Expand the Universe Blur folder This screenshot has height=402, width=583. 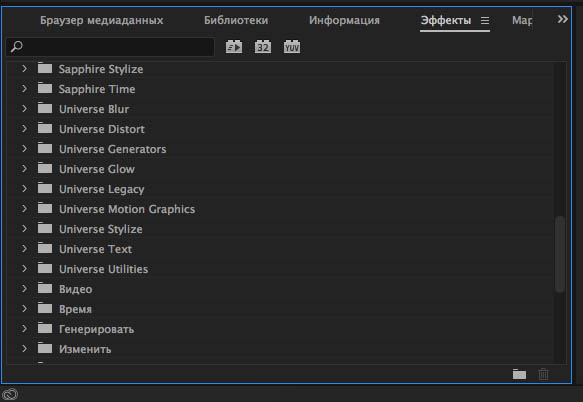(24, 109)
